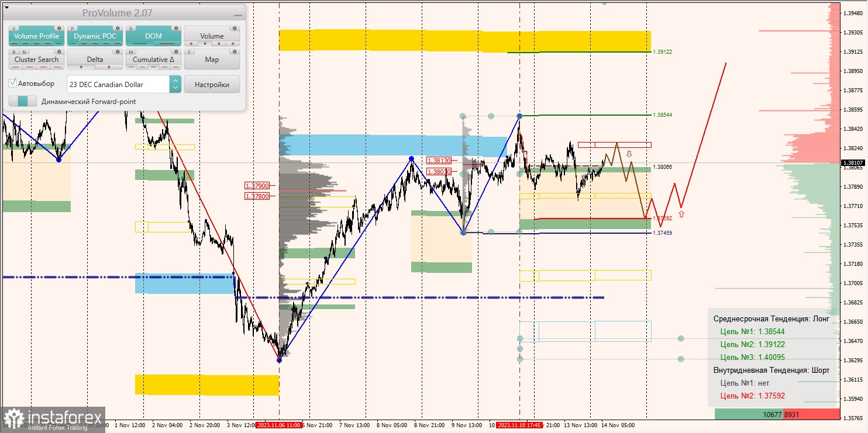The height and width of the screenshot is (433, 868).
Task: Click current price label 1.38107 on axis
Action: click(x=853, y=162)
